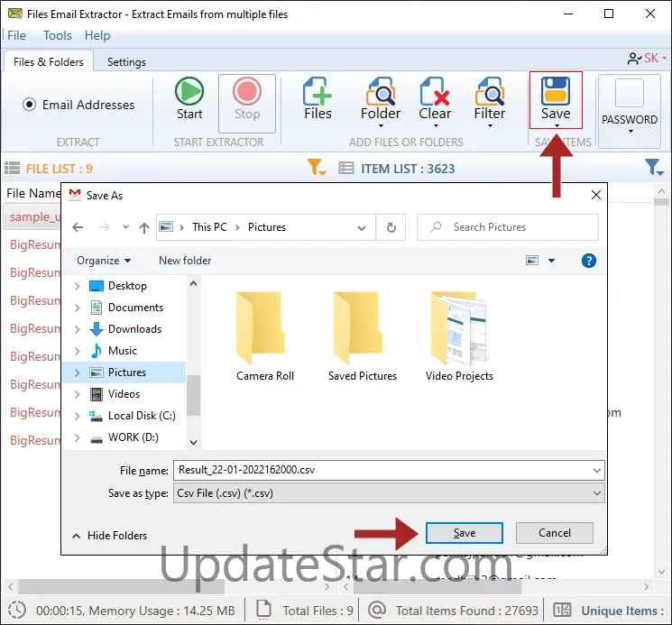Select the Saved Pictures folder
The image size is (672, 625).
(x=362, y=336)
